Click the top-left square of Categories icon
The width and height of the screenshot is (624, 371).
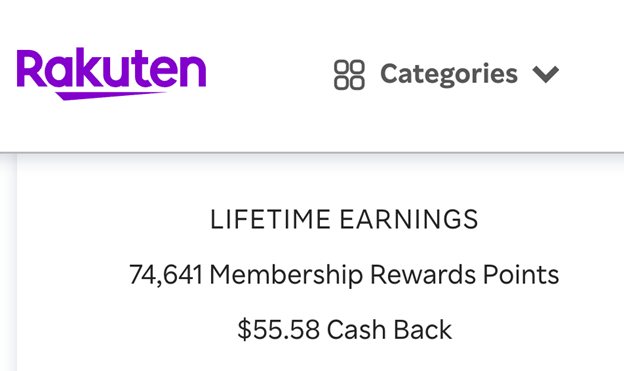[341, 67]
